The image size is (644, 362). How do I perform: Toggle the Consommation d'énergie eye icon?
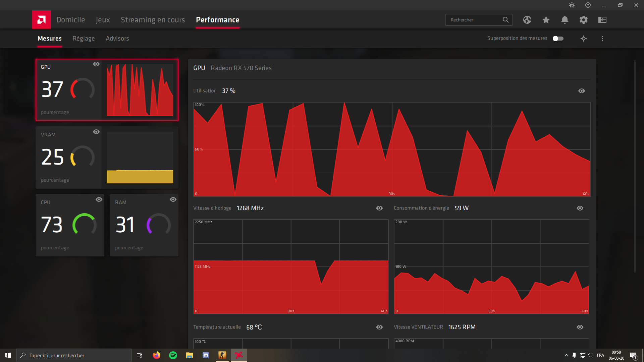click(x=580, y=208)
